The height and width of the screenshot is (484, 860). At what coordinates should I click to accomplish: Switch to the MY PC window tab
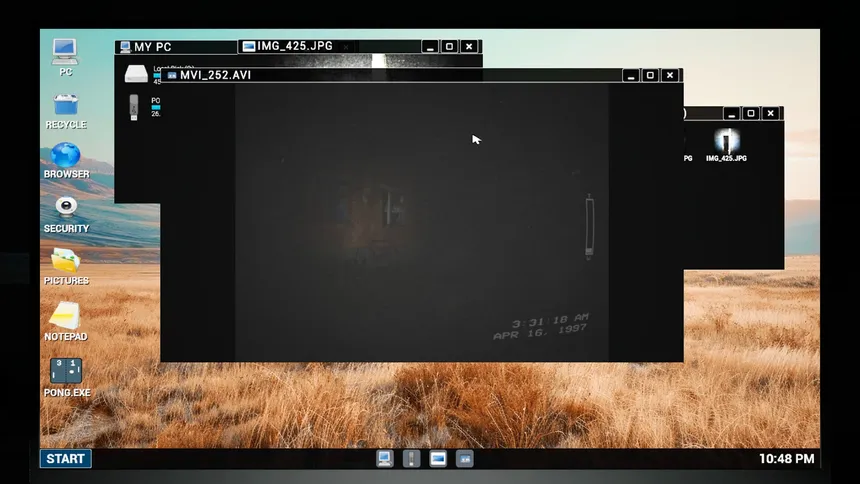click(176, 47)
